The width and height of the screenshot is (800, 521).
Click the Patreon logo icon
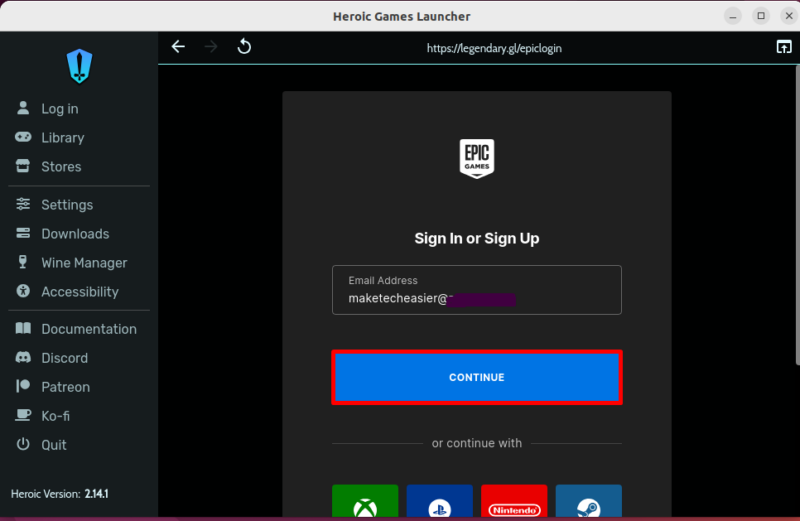click(x=23, y=386)
